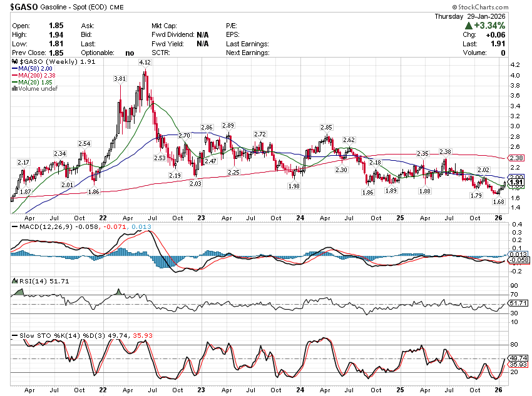Viewport: 532px width, 396px height.
Task: Click the green up-triangle next to +3.34%
Action: tap(468, 26)
